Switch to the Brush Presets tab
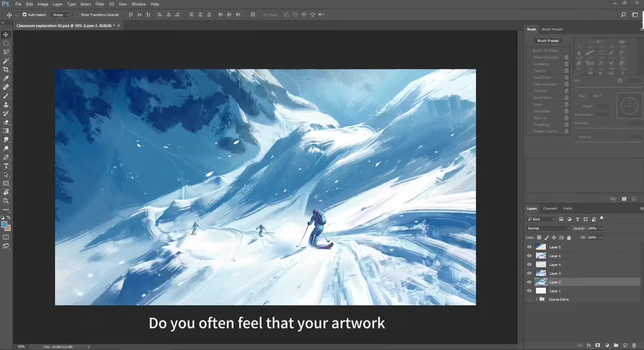This screenshot has width=644, height=350. point(552,29)
